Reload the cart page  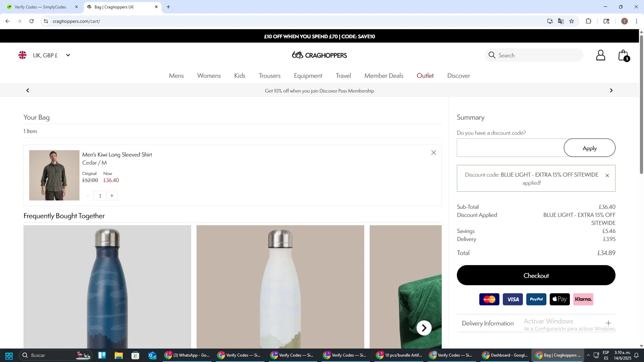(x=31, y=21)
